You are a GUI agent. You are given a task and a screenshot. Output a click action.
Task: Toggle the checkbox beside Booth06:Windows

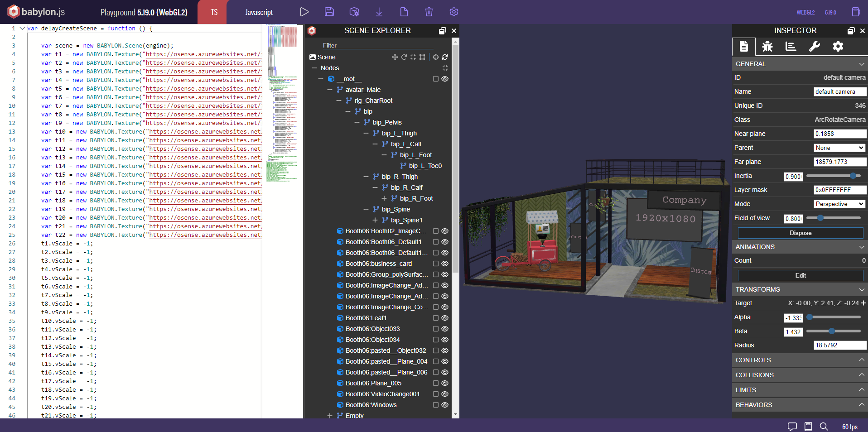[x=436, y=405]
